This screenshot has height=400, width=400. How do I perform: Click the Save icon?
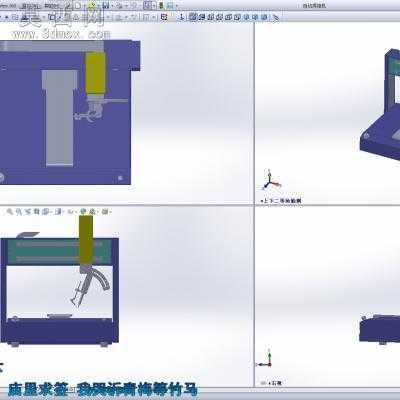click(x=106, y=5)
